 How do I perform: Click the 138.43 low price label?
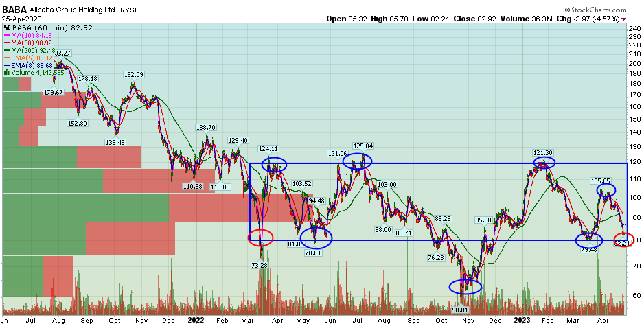point(115,141)
